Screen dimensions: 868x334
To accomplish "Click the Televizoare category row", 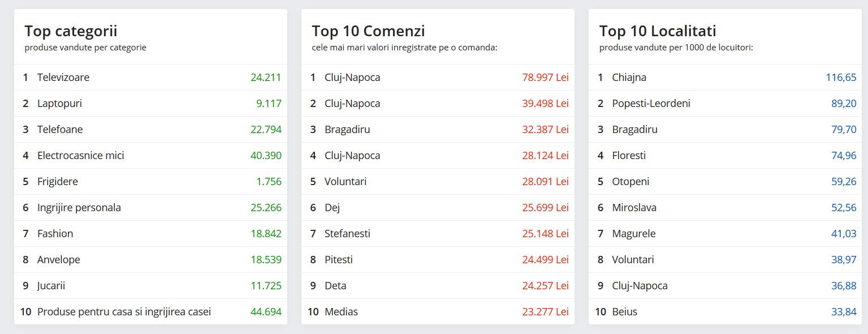I will 63,78.
